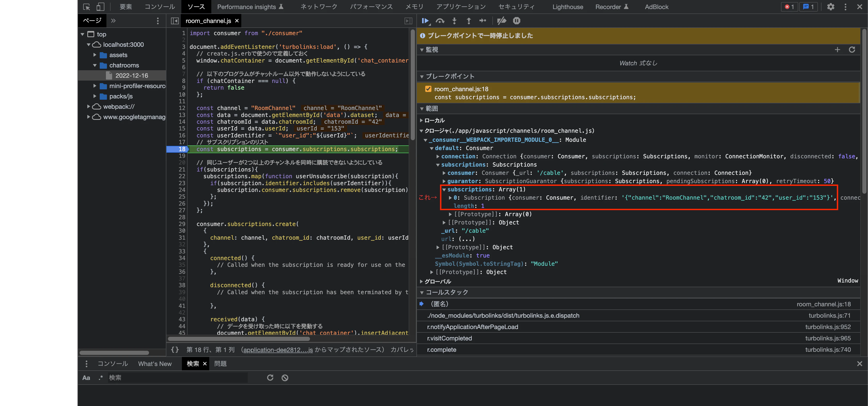The width and height of the screenshot is (868, 406).
Task: Expand the webpack:// tree node
Action: tap(88, 106)
